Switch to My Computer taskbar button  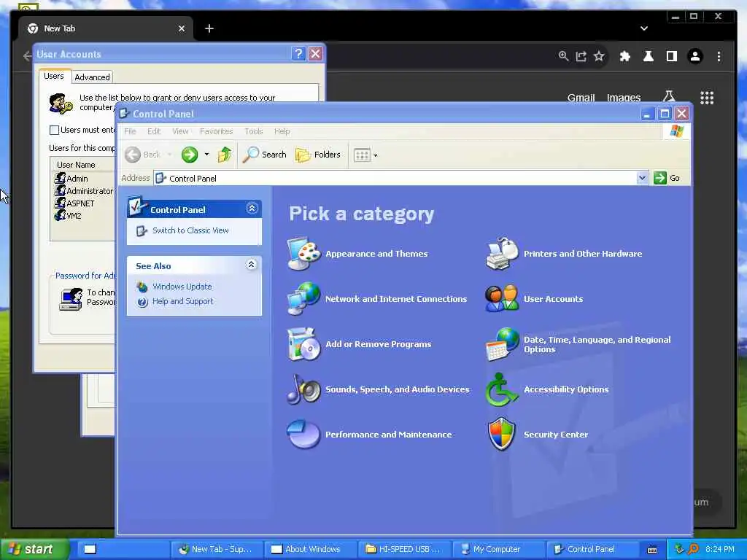coord(498,549)
